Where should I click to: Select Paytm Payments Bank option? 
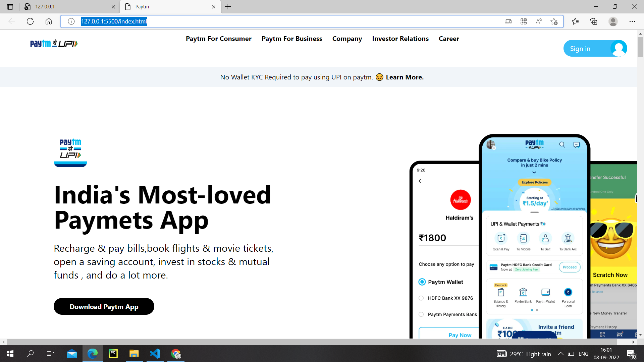pos(421,314)
